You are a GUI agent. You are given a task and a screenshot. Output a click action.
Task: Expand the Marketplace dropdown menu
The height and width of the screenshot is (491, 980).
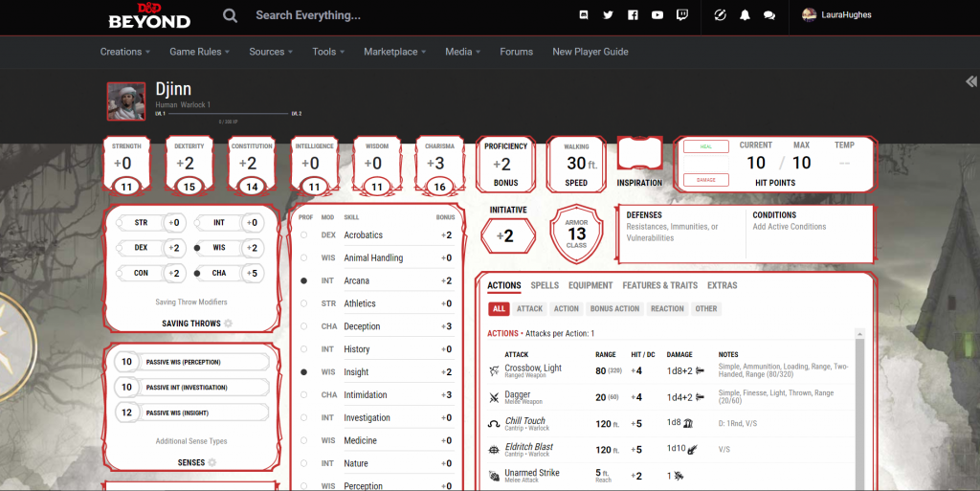(x=394, y=52)
